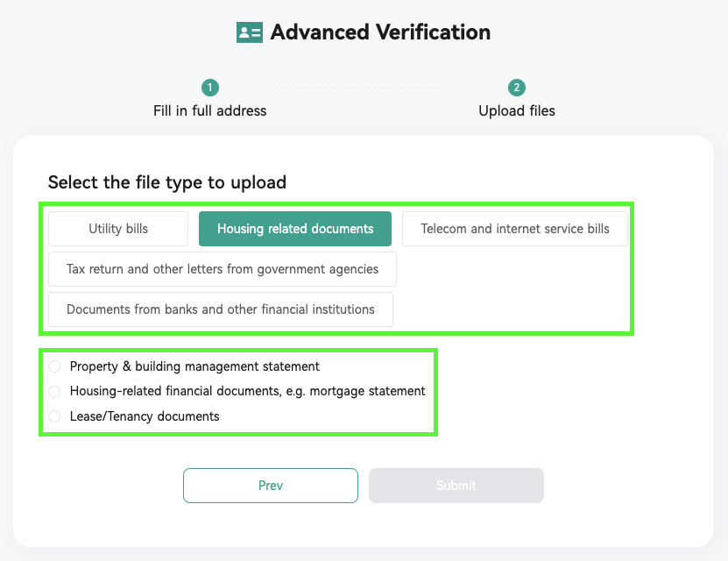The height and width of the screenshot is (561, 728).
Task: Click the Select the file type to upload heading
Action: 167,182
